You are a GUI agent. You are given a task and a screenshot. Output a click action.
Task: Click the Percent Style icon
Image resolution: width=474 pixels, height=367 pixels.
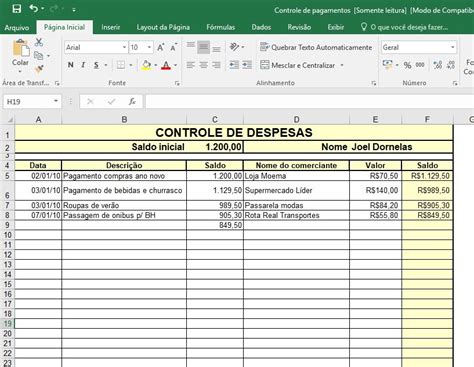coord(407,65)
